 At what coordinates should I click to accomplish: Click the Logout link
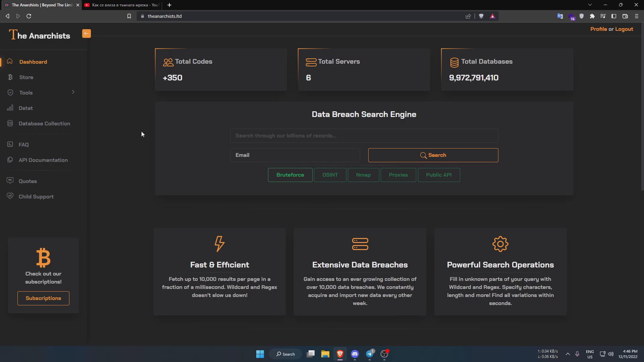(624, 29)
